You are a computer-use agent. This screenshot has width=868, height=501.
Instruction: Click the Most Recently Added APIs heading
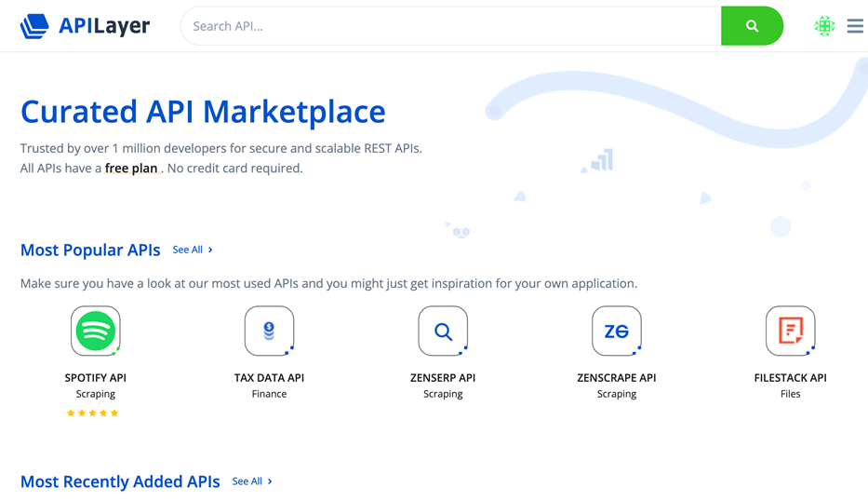point(120,481)
